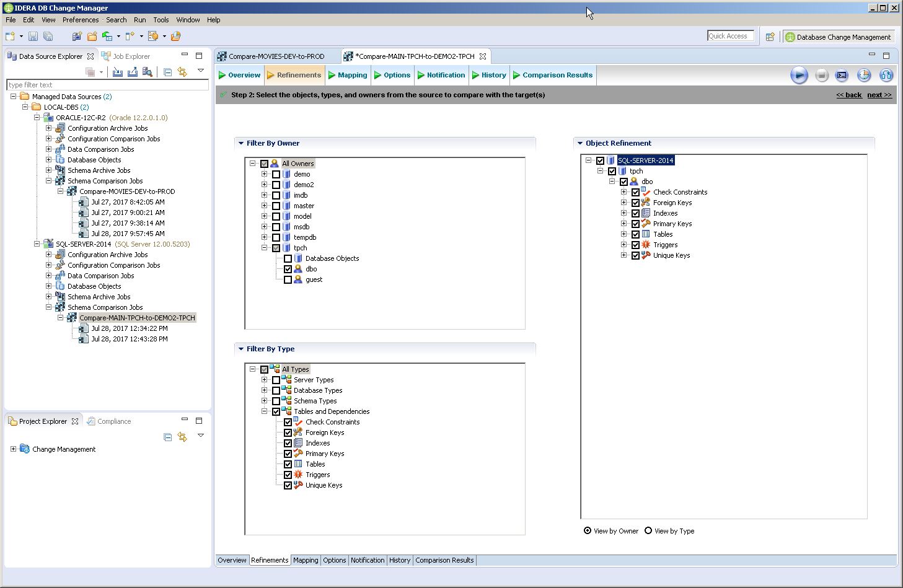
Task: Click SQL-SERVER-2014 server icon in Object Refinement
Action: (610, 160)
